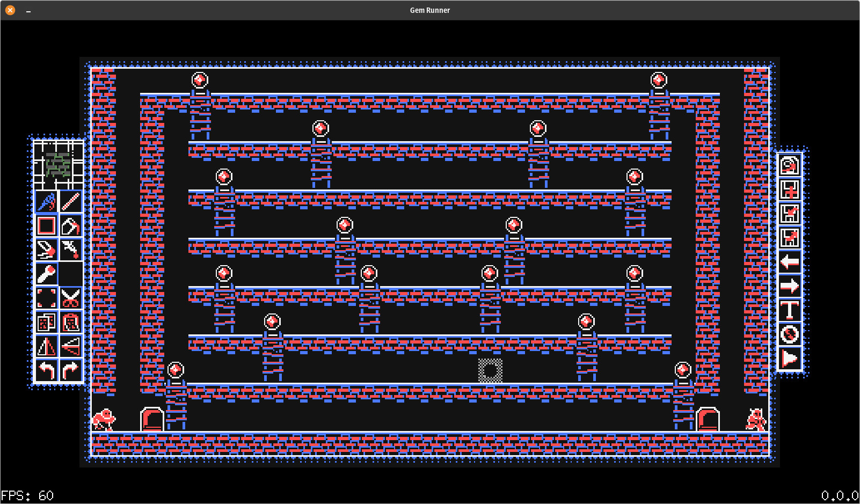Viewport: 860px width, 504px height.
Task: Click the Gem Runner window title
Action: pyautogui.click(x=430, y=10)
